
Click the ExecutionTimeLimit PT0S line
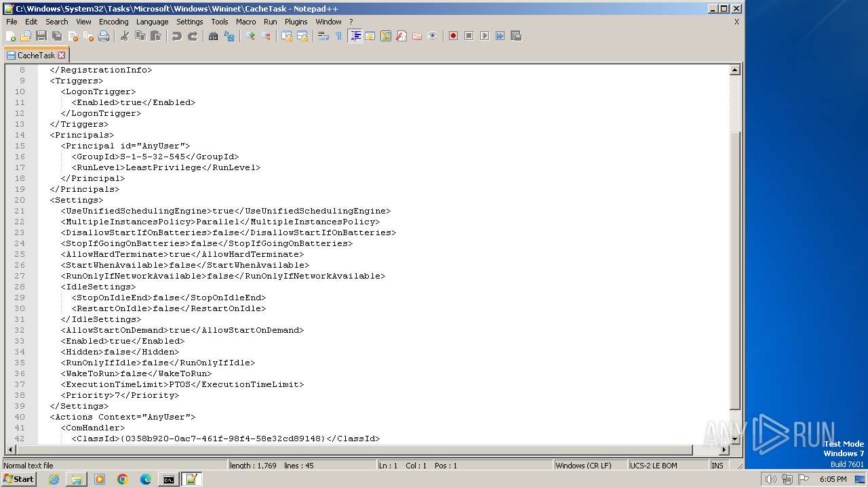182,384
